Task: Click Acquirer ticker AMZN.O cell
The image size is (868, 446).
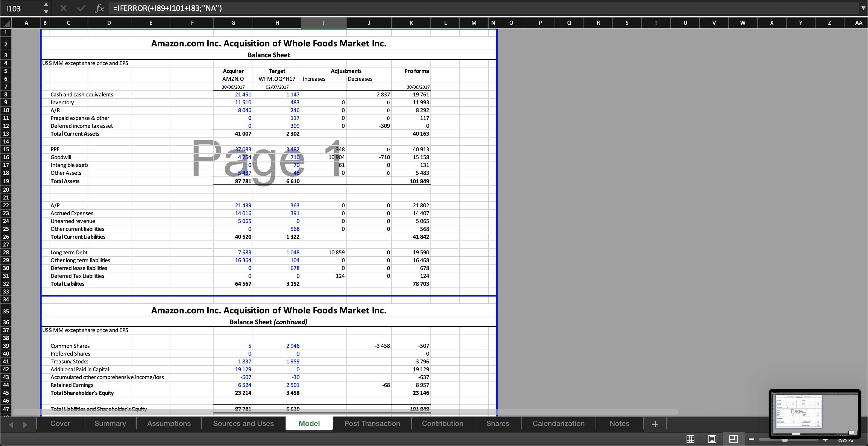Action: [233, 79]
